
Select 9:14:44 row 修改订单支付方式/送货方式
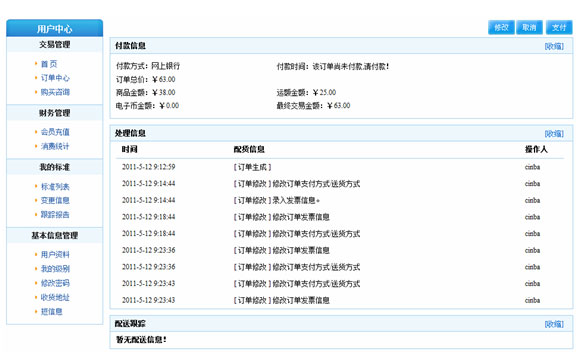[297, 184]
